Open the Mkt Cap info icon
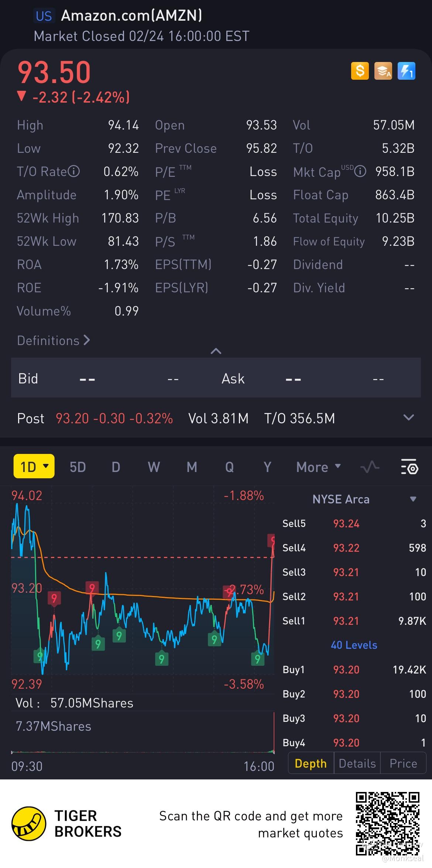432x868 pixels. point(360,171)
